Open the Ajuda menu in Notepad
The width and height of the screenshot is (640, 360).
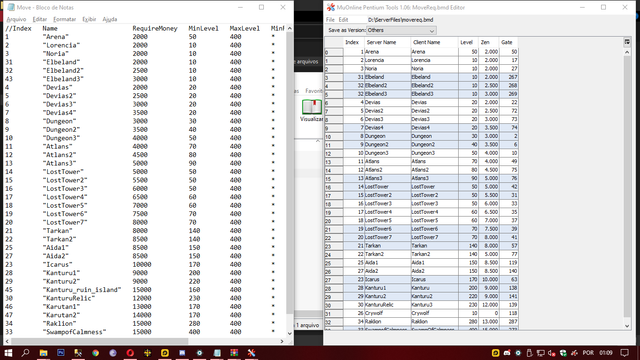[110, 19]
